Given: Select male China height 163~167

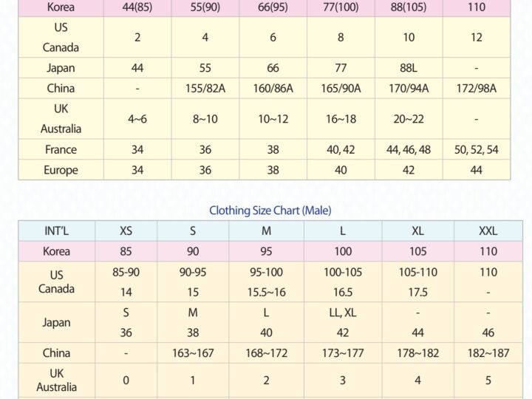Looking at the screenshot, I should point(193,353).
